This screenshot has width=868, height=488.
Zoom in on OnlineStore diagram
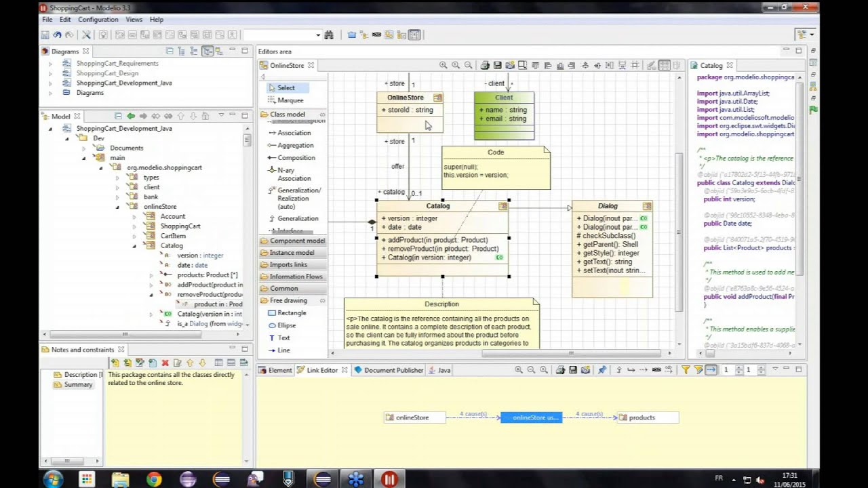443,66
